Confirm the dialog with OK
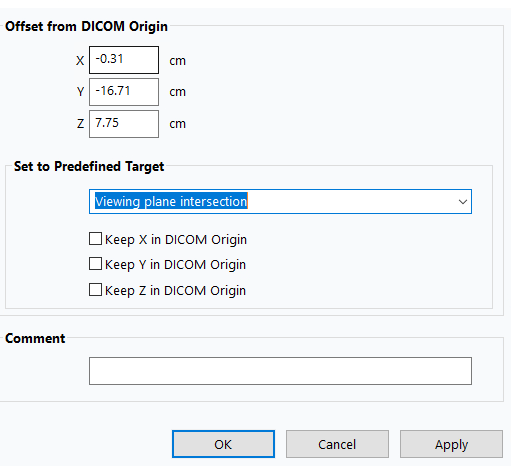 223,444
